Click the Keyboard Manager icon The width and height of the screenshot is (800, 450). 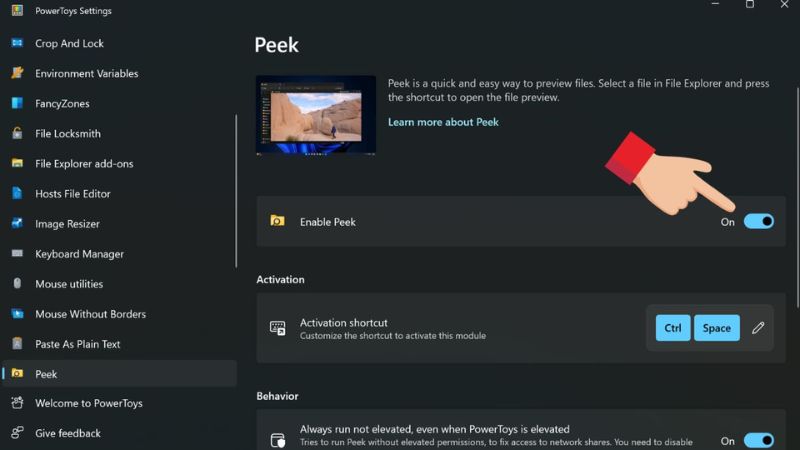click(x=17, y=254)
